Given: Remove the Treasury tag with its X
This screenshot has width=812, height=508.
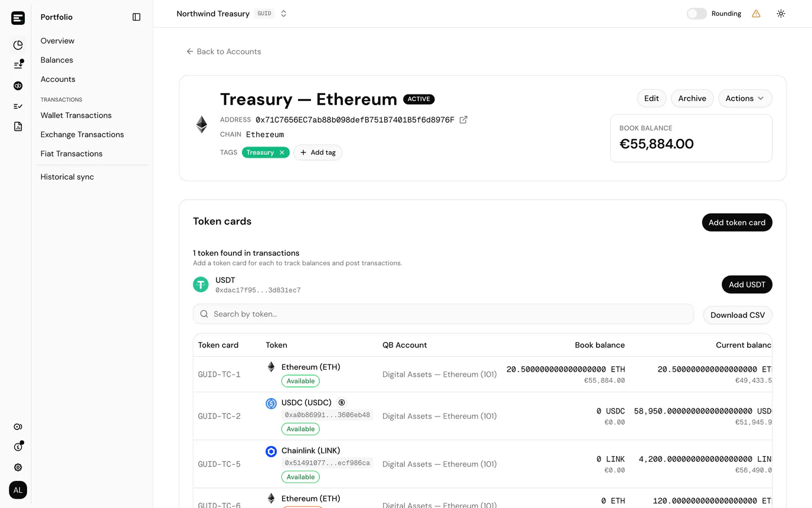Looking at the screenshot, I should [x=282, y=152].
